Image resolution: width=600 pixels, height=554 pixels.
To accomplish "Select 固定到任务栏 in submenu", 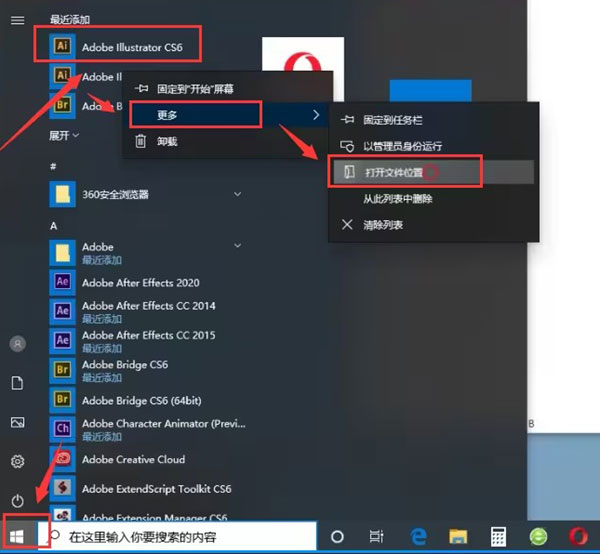I will coord(434,120).
